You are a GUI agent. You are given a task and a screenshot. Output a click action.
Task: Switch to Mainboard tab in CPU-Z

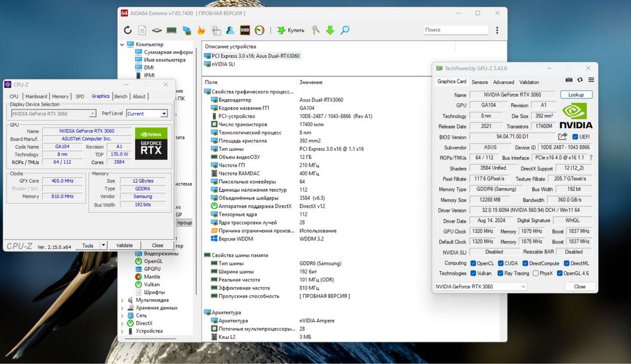click(x=36, y=97)
